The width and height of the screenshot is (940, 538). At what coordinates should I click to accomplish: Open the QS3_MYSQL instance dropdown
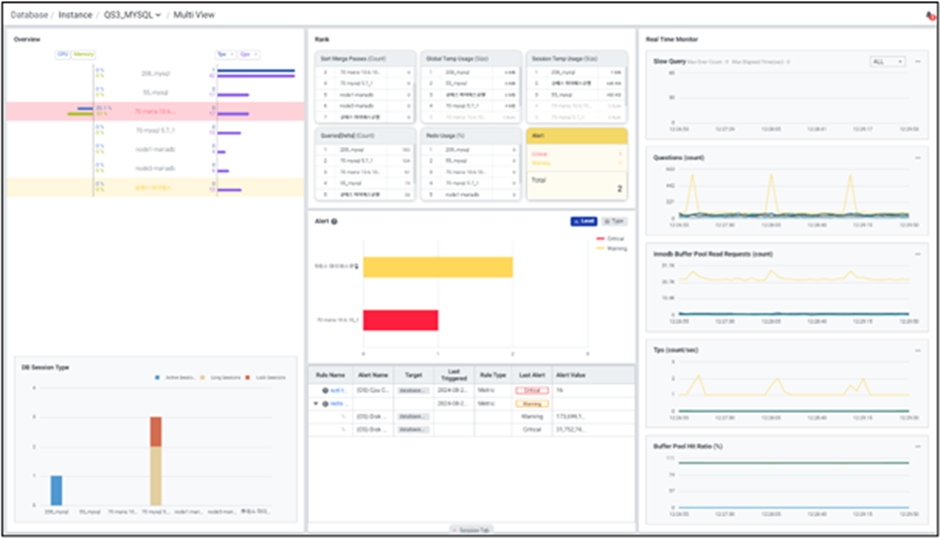click(x=133, y=15)
